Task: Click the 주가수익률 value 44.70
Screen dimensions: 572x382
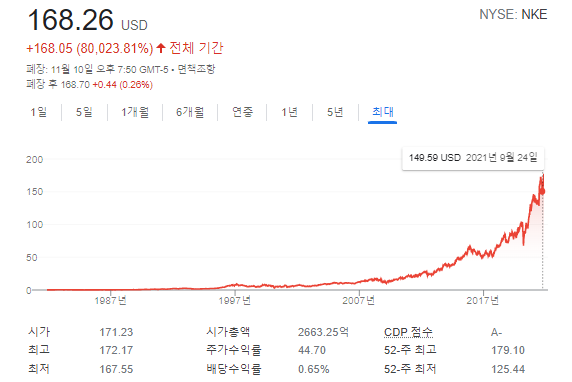Action: coord(312,351)
